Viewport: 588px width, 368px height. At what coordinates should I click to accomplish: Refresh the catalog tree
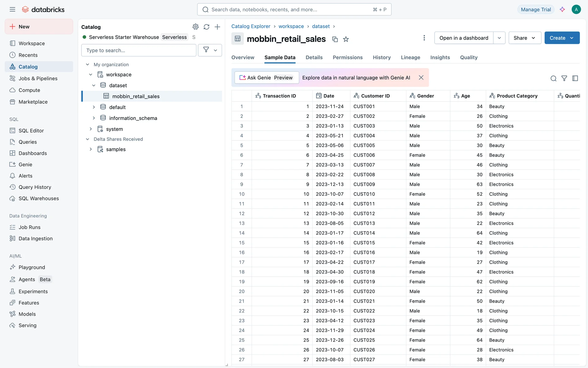pyautogui.click(x=206, y=27)
